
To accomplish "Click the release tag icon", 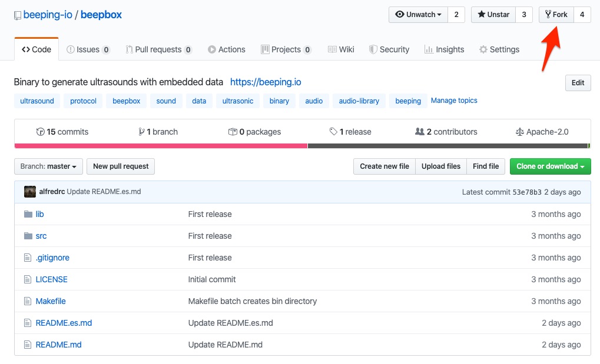I will 333,132.
